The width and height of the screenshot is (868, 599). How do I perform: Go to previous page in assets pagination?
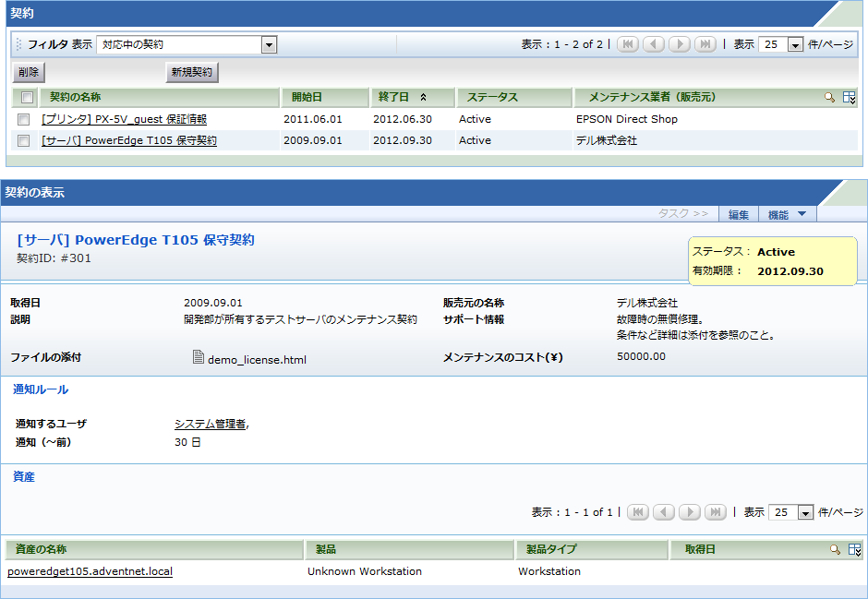663,512
